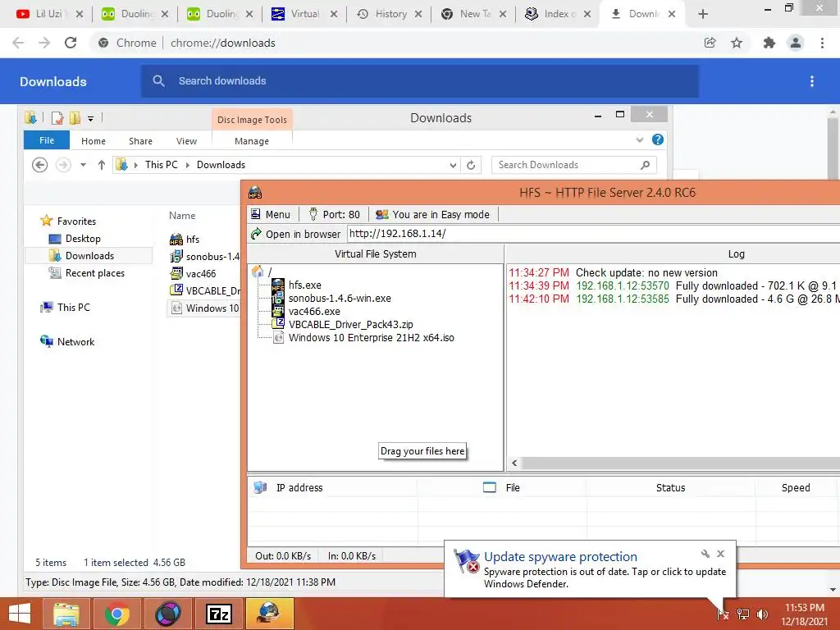Select Recent places in Explorer sidebar

[x=87, y=272]
